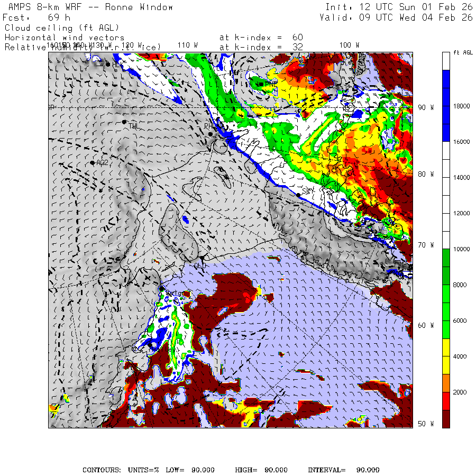Click the '14000' colorbar tick label
Image resolution: width=476 pixels, height=476 pixels.
(x=461, y=178)
